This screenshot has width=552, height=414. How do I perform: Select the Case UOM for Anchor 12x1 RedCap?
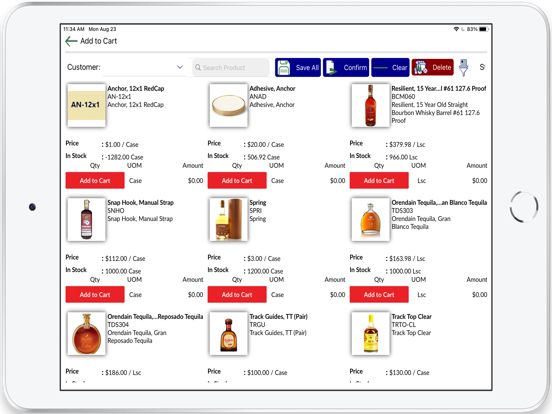[x=135, y=181]
